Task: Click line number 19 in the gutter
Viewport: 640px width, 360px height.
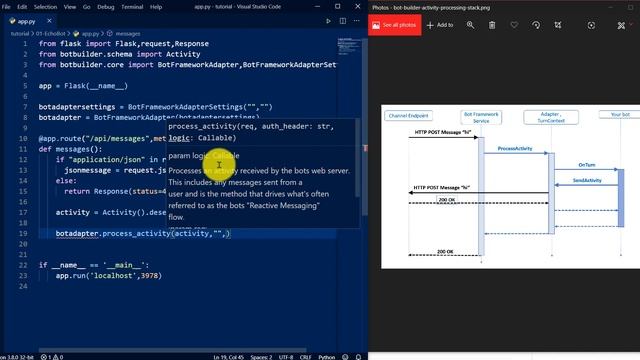Action: coord(23,233)
